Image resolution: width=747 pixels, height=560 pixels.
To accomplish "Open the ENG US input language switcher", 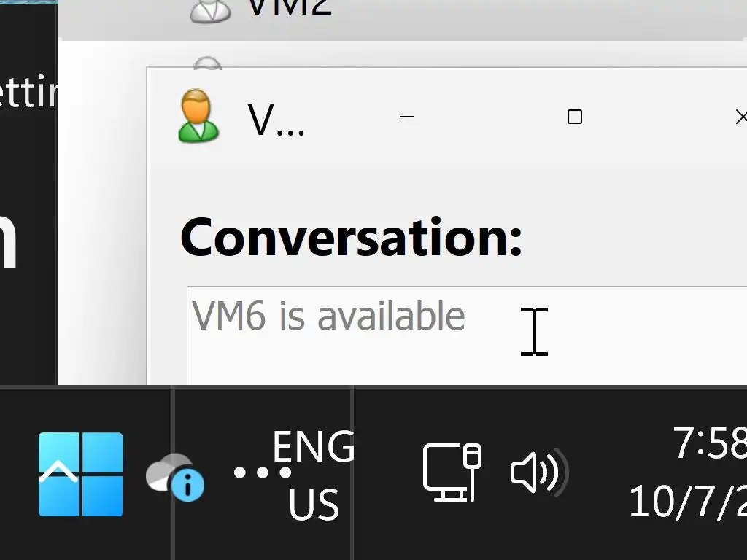I will [x=314, y=475].
